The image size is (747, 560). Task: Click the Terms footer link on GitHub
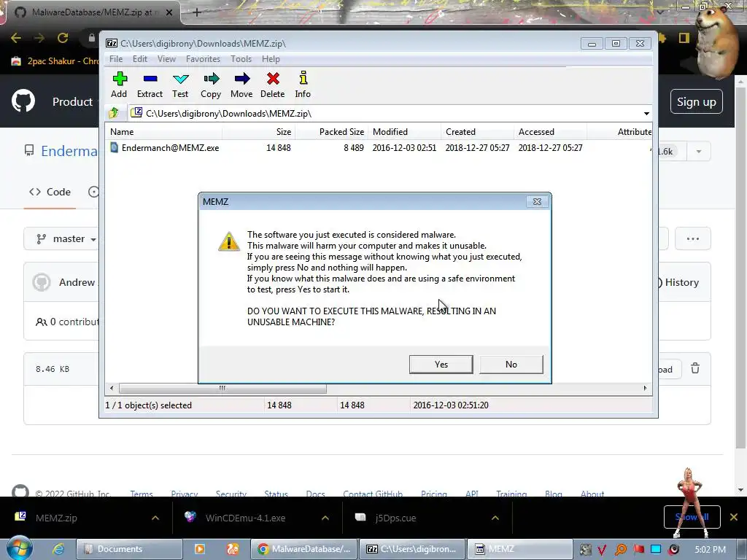[142, 494]
